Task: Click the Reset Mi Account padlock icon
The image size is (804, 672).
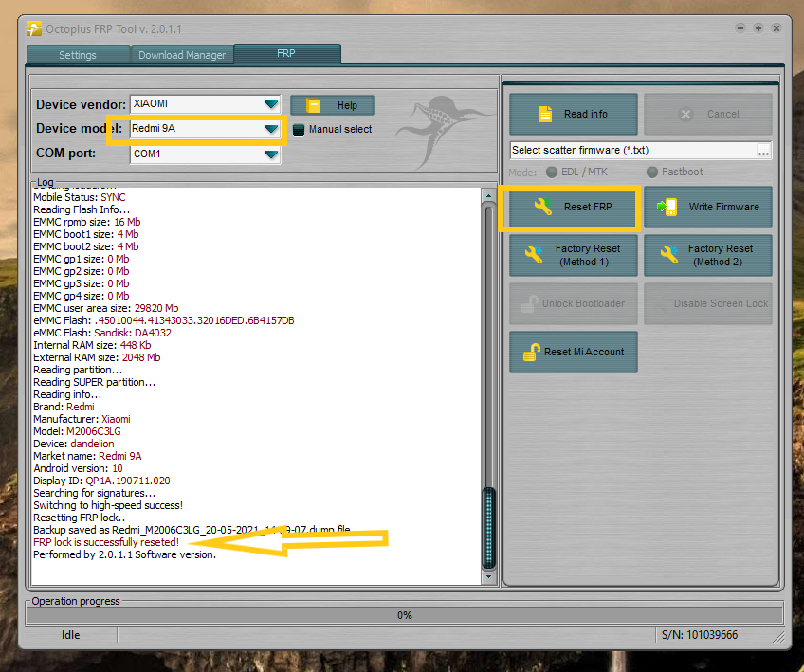Action: [531, 353]
